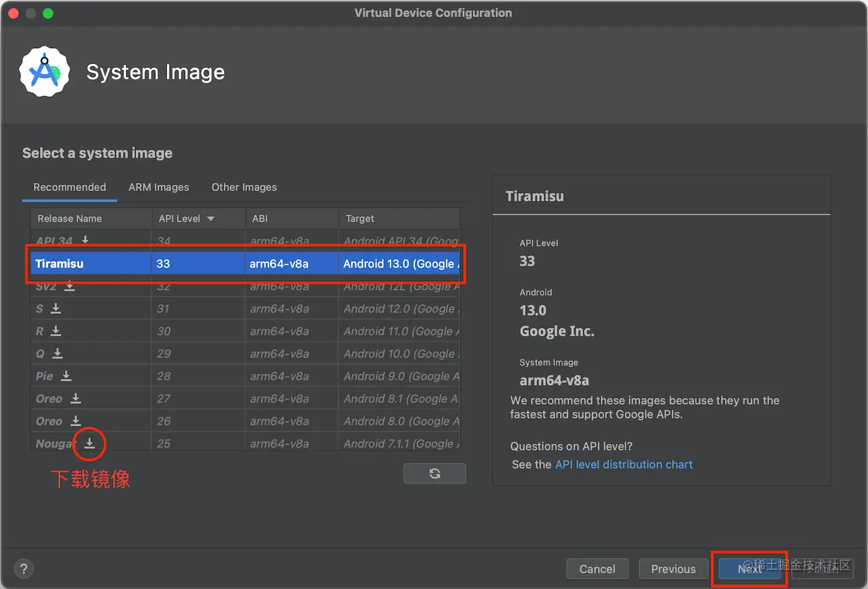The image size is (868, 589).
Task: Select the Android 8.1 target cell
Action: point(399,398)
